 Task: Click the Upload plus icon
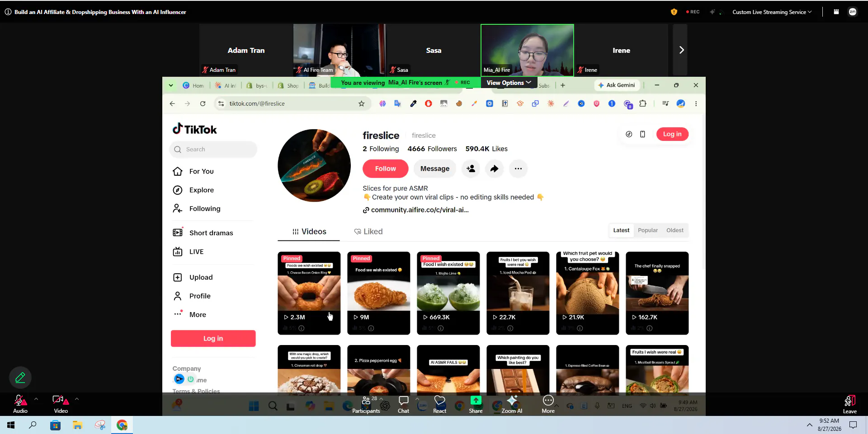pos(178,277)
